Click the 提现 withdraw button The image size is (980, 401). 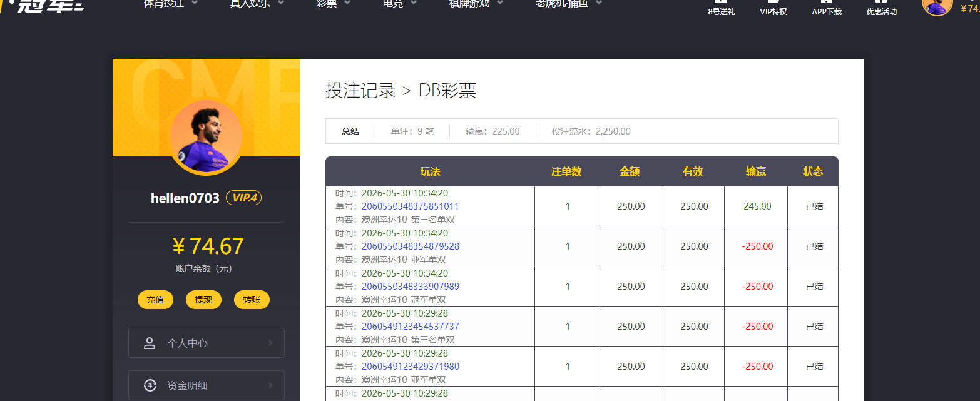[x=203, y=300]
